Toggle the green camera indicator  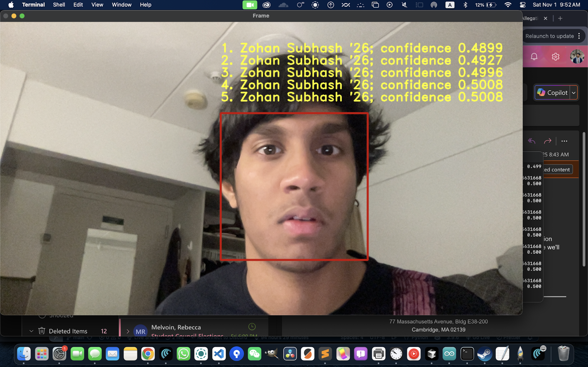click(250, 5)
